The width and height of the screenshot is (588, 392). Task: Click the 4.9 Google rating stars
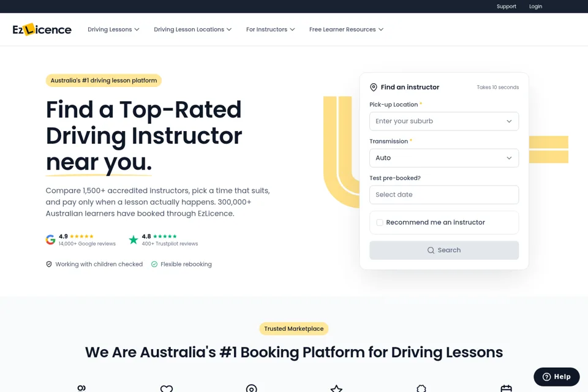point(81,236)
